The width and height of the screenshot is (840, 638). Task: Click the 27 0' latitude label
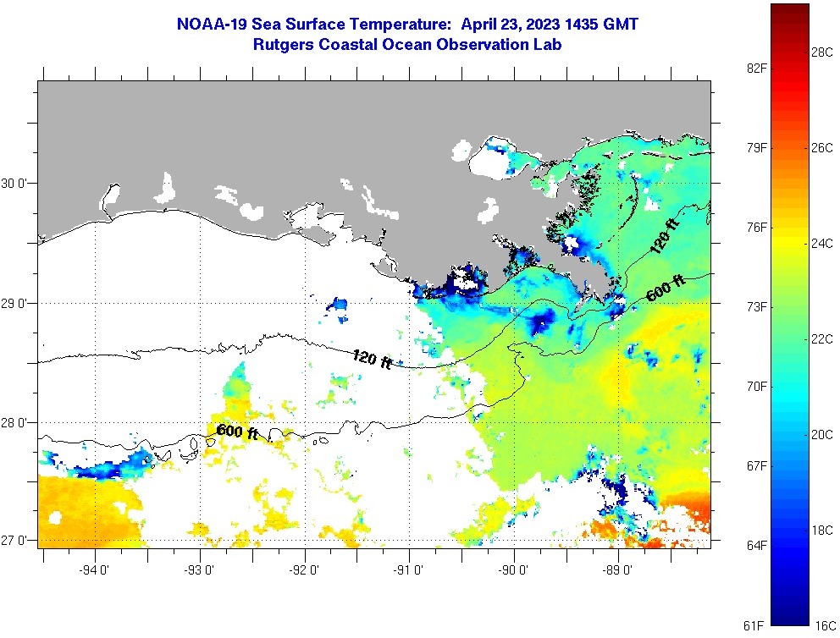pyautogui.click(x=13, y=540)
